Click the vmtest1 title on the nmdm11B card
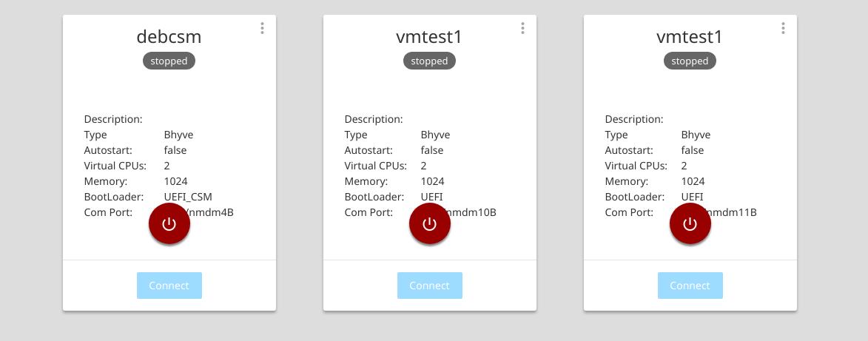The width and height of the screenshot is (868, 341). tap(690, 36)
